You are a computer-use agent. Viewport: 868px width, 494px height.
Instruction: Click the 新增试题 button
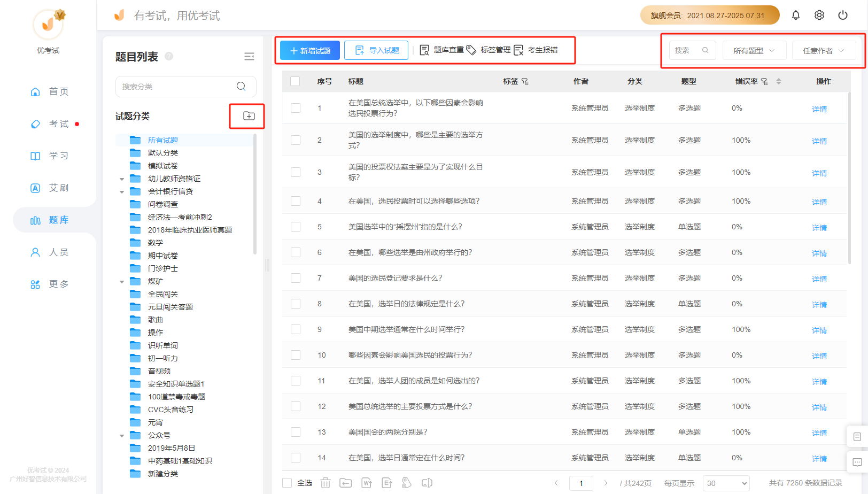coord(310,50)
